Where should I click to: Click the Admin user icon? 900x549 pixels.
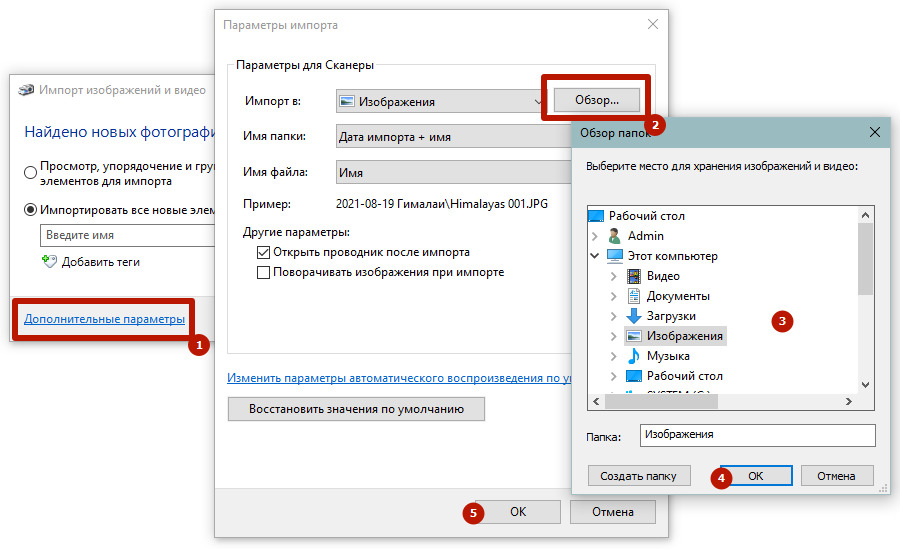(615, 236)
